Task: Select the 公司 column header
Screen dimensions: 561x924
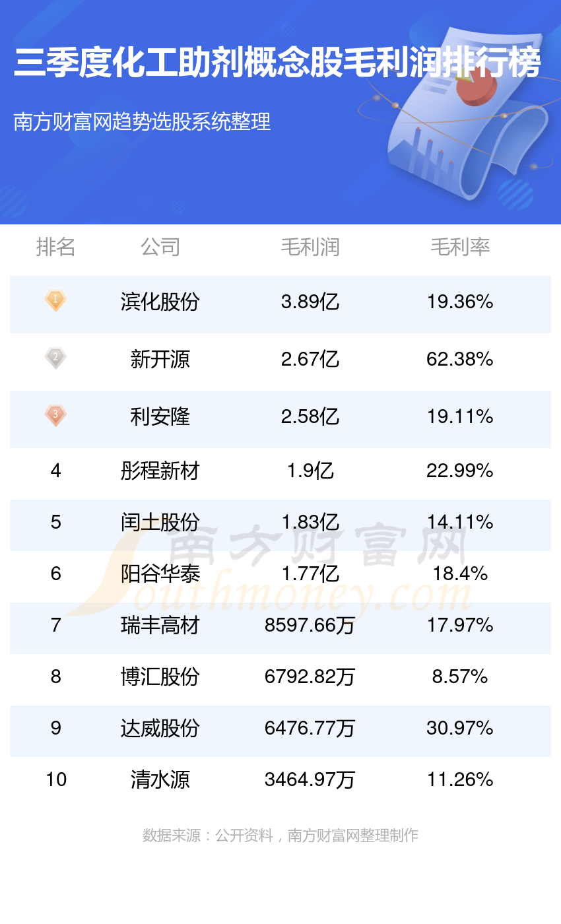Action: [160, 247]
